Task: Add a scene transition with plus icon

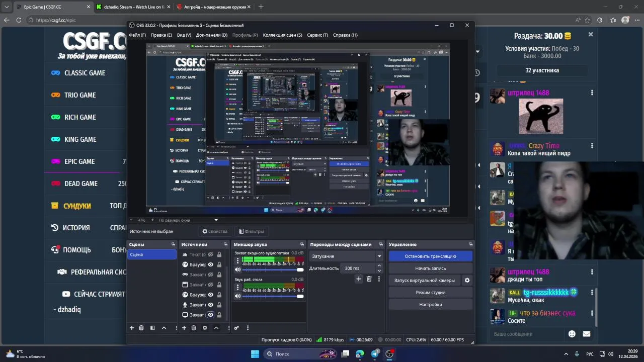Action: click(359, 279)
